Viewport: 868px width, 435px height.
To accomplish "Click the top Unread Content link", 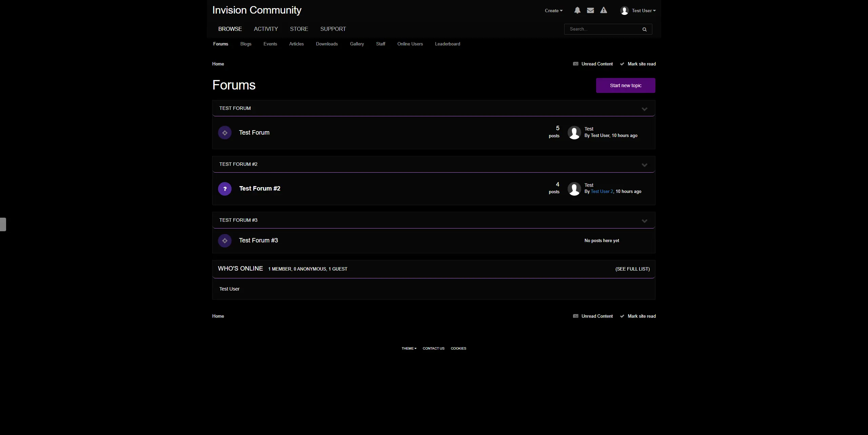I will pos(593,64).
